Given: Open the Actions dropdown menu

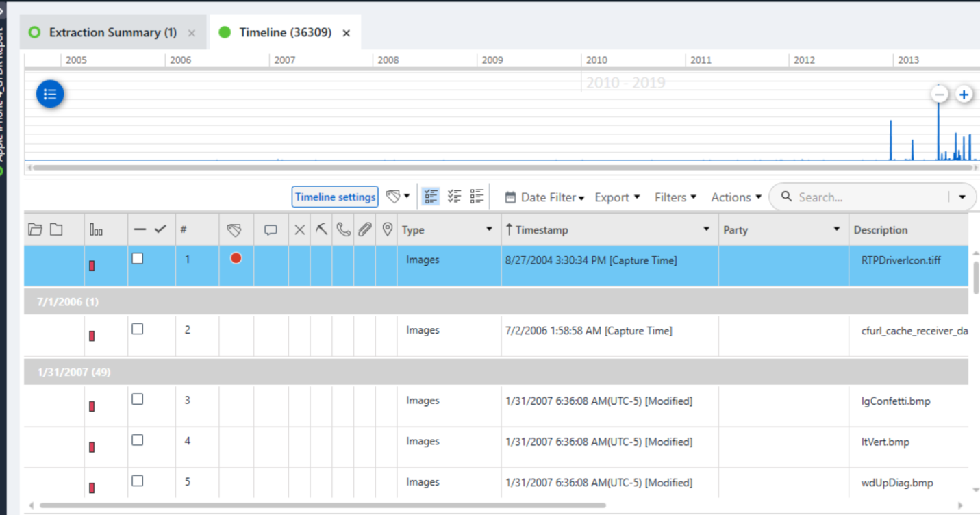Looking at the screenshot, I should (736, 197).
